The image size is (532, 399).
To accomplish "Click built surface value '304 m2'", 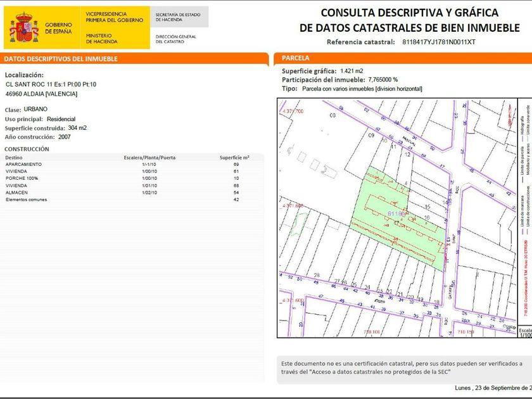I will click(77, 128).
